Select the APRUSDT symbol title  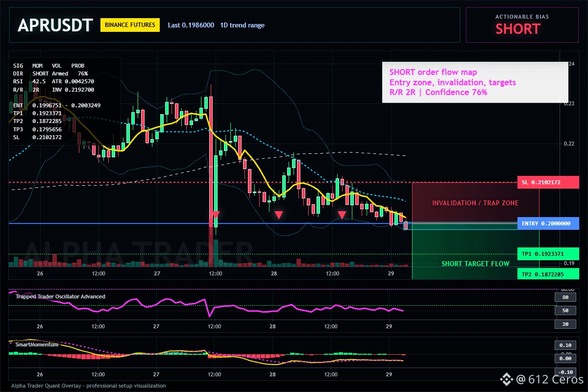click(x=55, y=25)
